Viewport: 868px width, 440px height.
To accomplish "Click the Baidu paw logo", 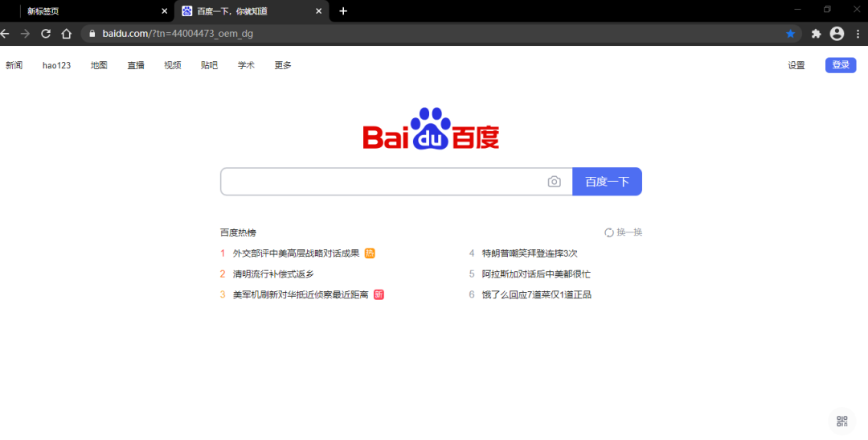I will tap(432, 129).
